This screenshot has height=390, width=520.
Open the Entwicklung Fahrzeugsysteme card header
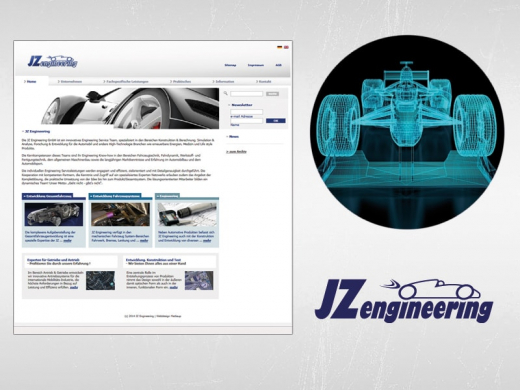point(115,196)
